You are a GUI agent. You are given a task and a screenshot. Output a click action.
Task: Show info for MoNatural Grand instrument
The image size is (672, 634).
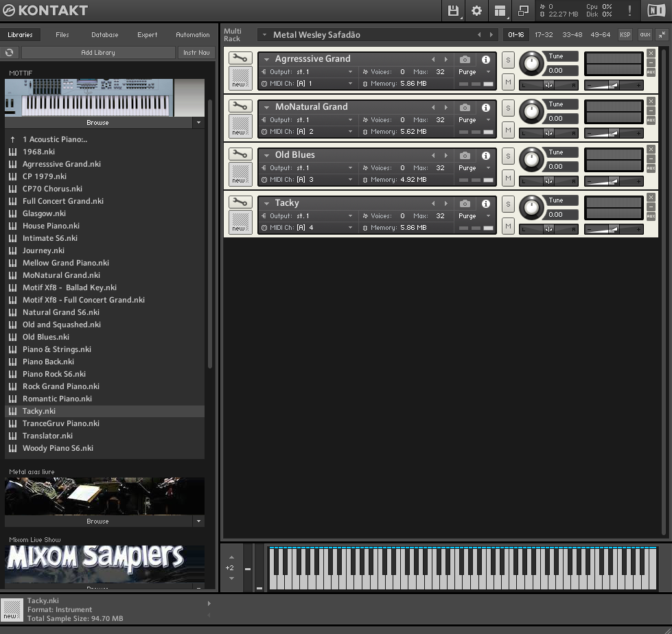pyautogui.click(x=485, y=108)
